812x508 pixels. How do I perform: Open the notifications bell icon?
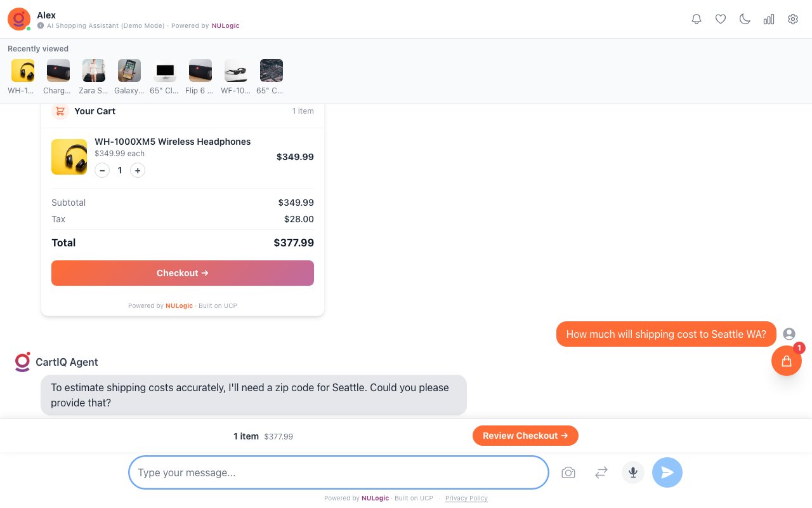point(697,19)
